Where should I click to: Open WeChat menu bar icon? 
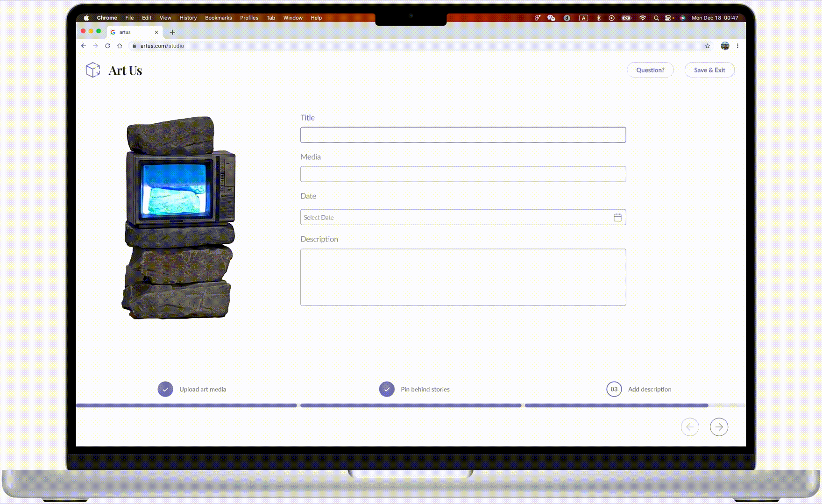(x=551, y=18)
